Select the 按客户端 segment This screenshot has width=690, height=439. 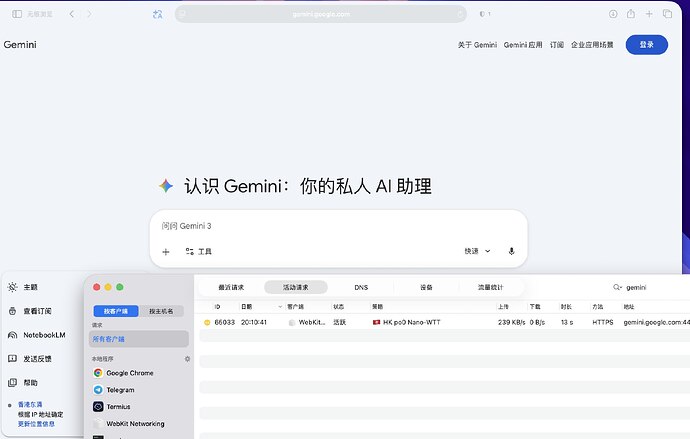point(116,311)
